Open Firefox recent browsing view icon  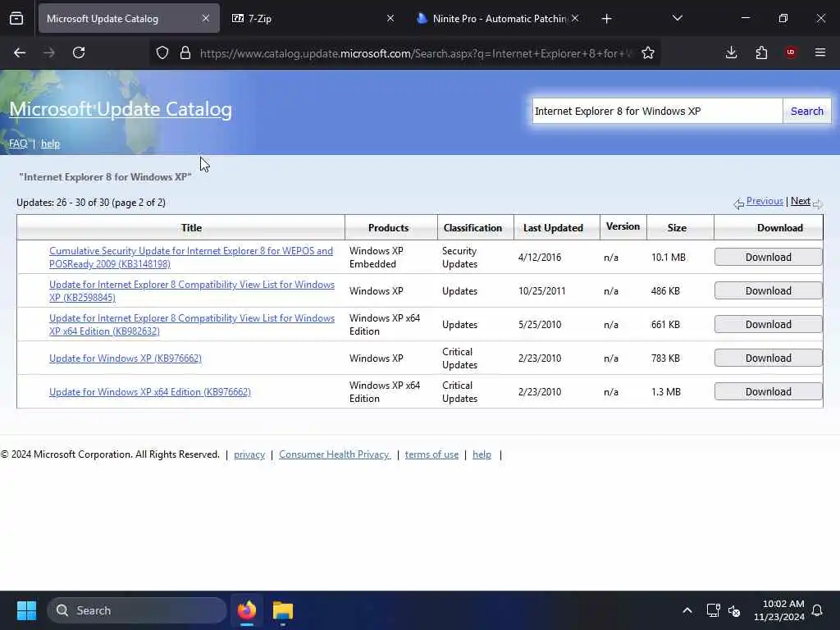(x=16, y=19)
